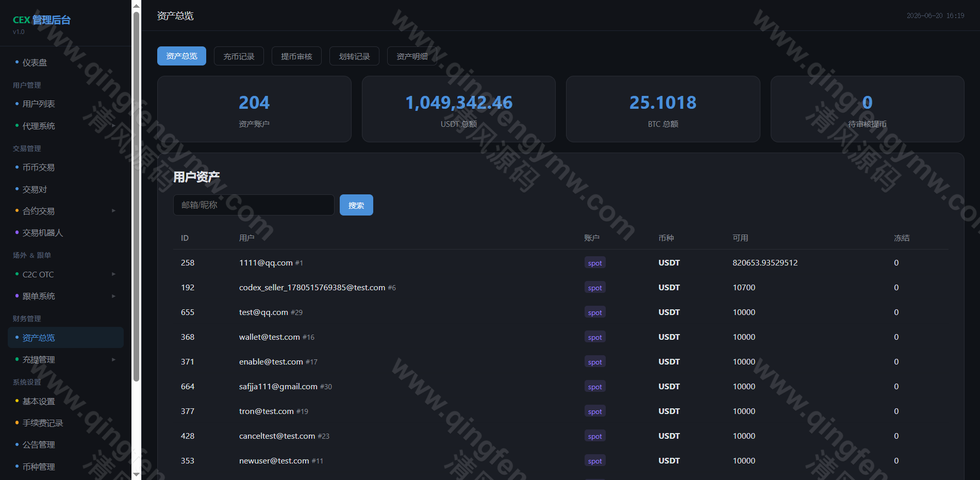Click the ID column header

(x=185, y=238)
